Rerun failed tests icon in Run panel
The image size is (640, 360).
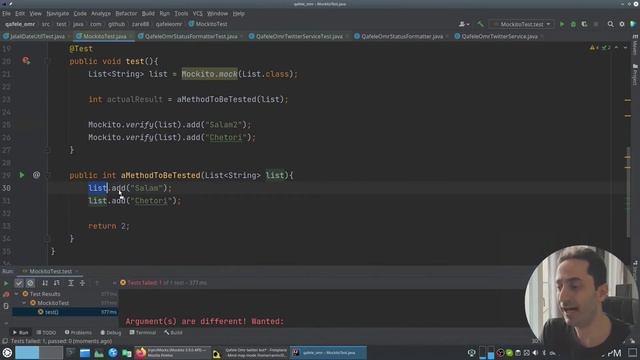6,294
